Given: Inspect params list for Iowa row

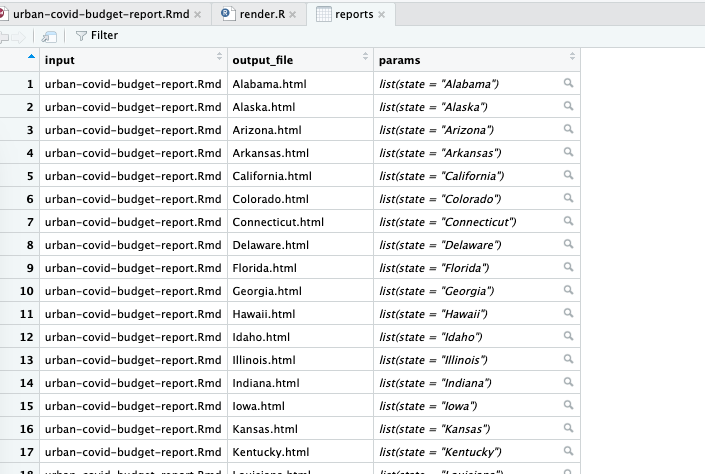Looking at the screenshot, I should click(x=568, y=405).
